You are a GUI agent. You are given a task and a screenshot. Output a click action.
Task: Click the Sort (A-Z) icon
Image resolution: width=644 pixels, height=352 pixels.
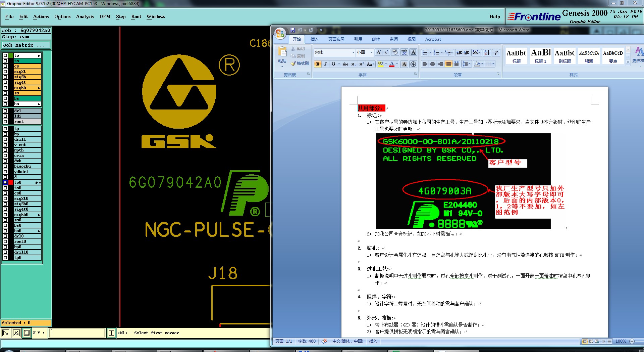tap(487, 52)
